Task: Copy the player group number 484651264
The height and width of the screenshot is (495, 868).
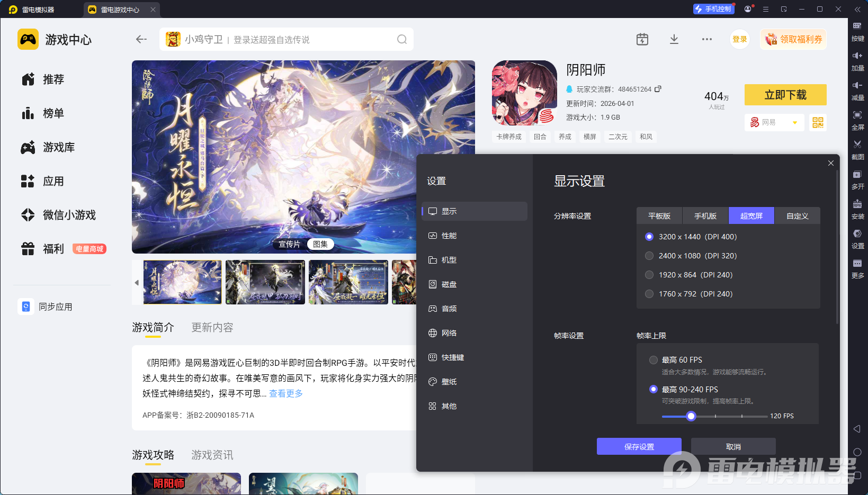Action: click(658, 89)
